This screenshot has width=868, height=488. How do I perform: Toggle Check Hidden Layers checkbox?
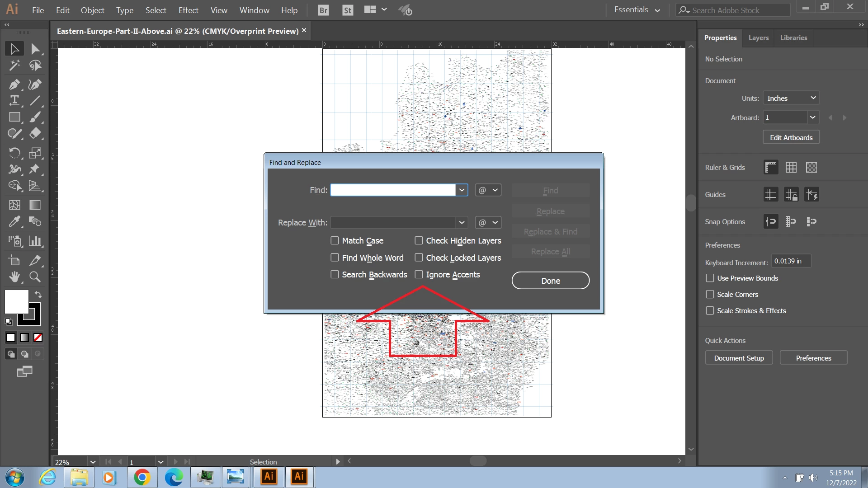coord(419,240)
